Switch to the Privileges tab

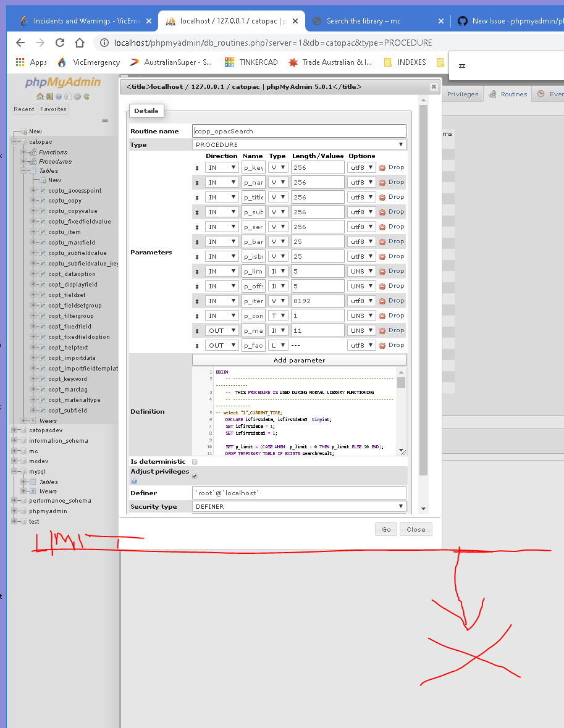[x=462, y=94]
